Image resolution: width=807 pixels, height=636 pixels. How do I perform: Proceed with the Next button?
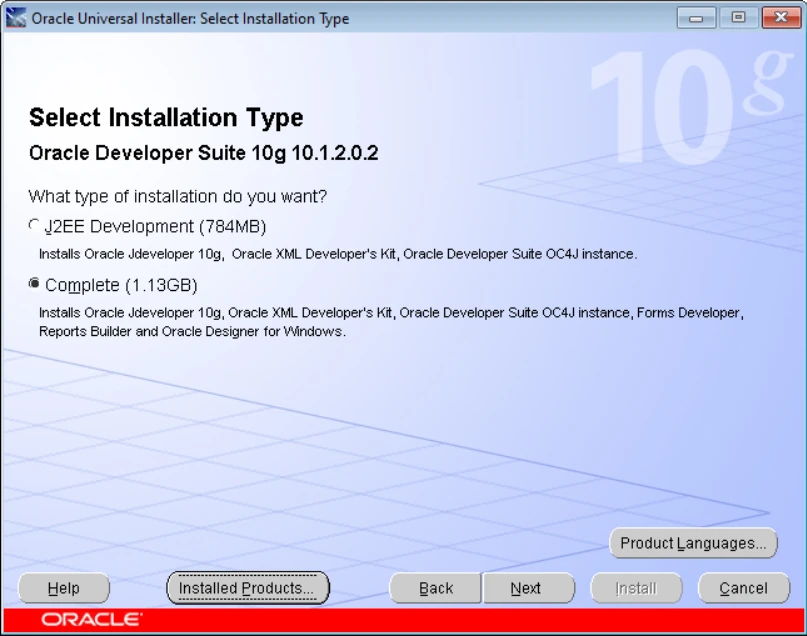click(529, 588)
